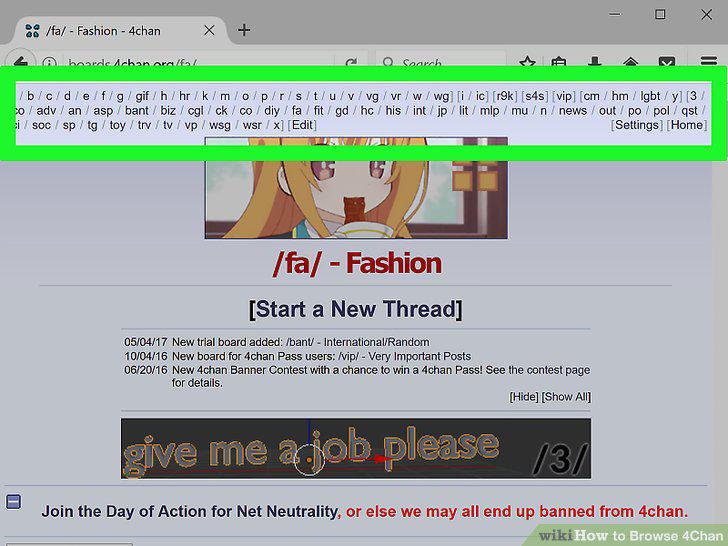The width and height of the screenshot is (728, 546).
Task: Open Join the Day of Action link
Action: [x=189, y=511]
